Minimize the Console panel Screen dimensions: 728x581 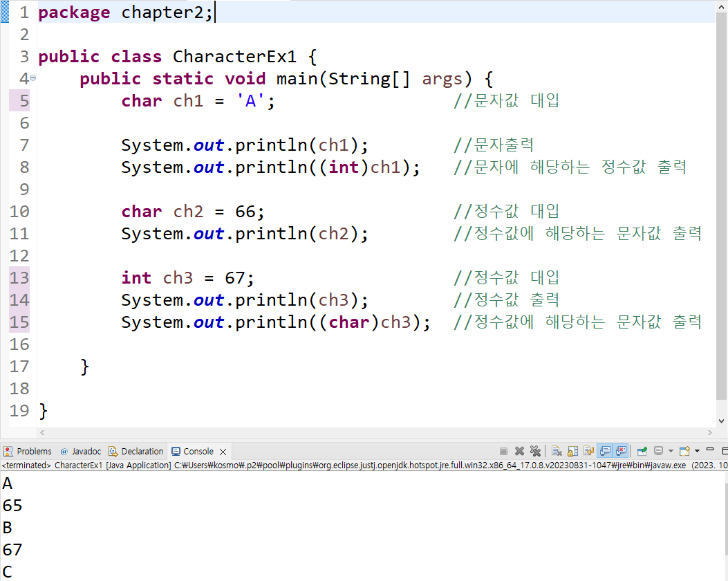[709, 449]
